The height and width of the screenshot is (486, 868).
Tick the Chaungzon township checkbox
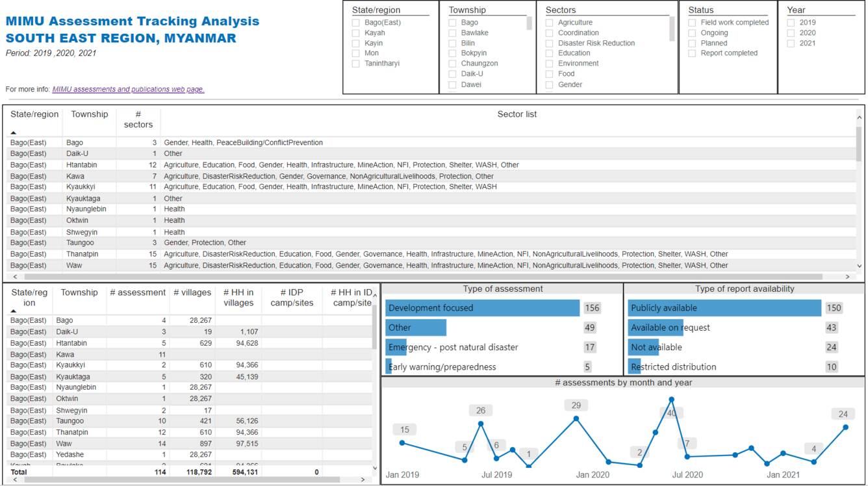coord(452,64)
